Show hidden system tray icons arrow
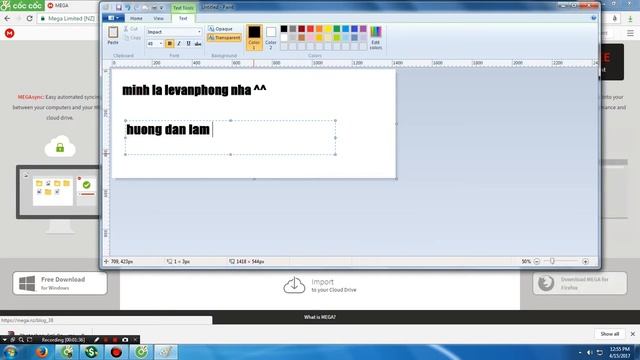The height and width of the screenshot is (360, 640). coord(580,352)
